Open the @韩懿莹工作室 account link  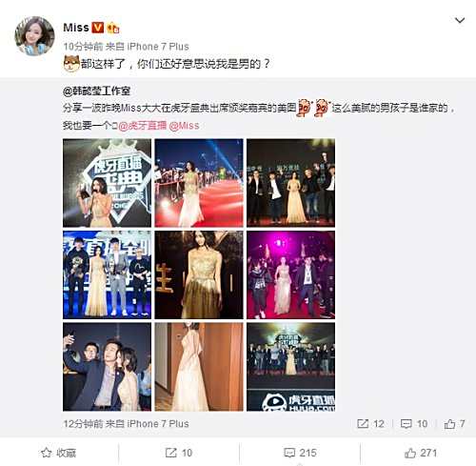click(x=96, y=91)
